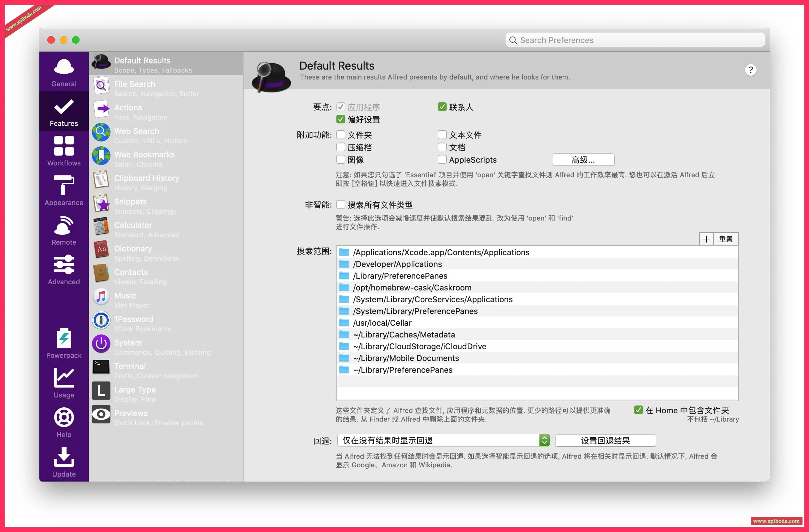Select the Calculator icon
This screenshot has height=532, width=809.
(101, 226)
